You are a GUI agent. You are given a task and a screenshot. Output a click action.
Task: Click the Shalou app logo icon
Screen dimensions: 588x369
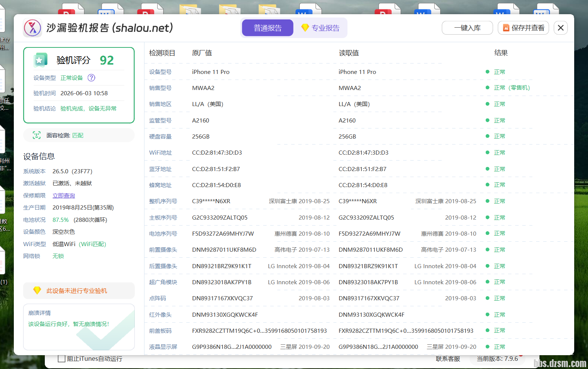click(x=32, y=28)
